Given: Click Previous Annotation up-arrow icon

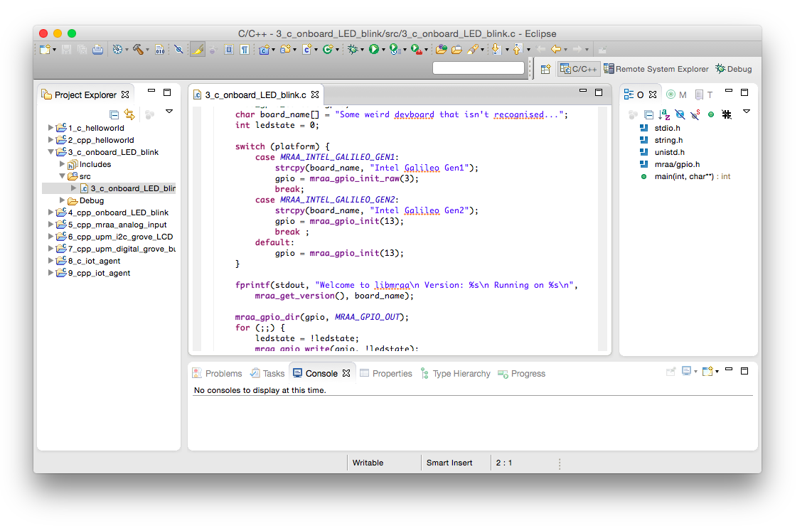Looking at the screenshot, I should (518, 50).
